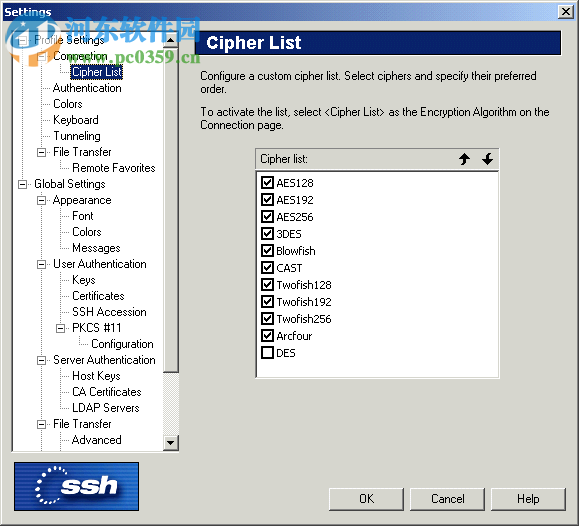Open the Font settings page

pyautogui.click(x=83, y=216)
